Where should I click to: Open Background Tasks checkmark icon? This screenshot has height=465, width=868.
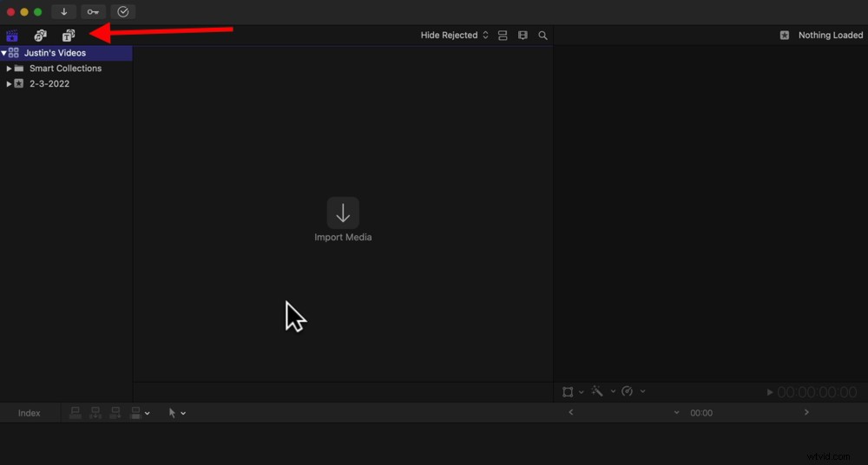pos(123,11)
